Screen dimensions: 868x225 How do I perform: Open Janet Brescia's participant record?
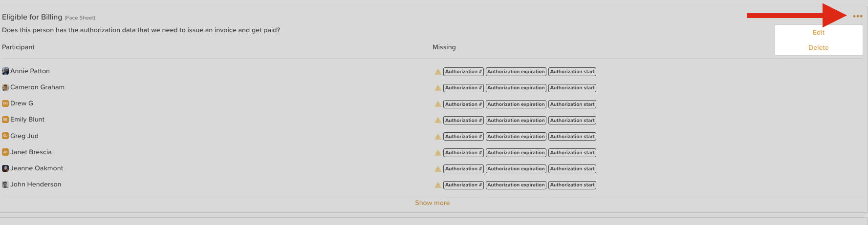pos(31,152)
